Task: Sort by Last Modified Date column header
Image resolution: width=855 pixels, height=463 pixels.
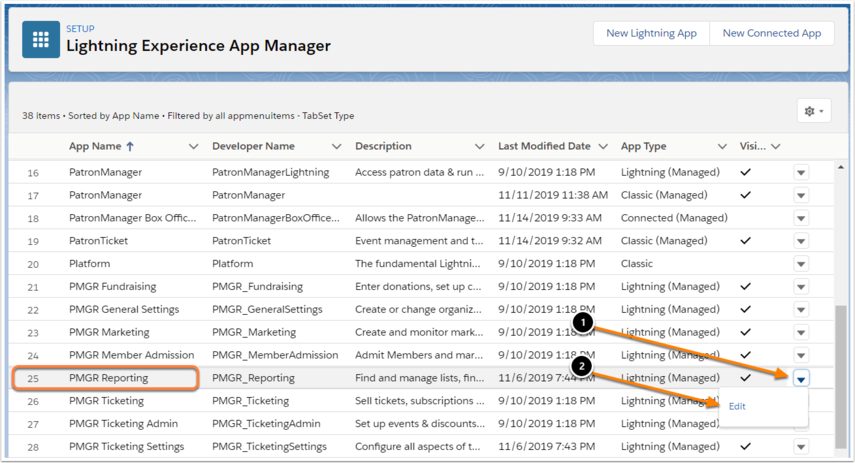Action: point(544,146)
